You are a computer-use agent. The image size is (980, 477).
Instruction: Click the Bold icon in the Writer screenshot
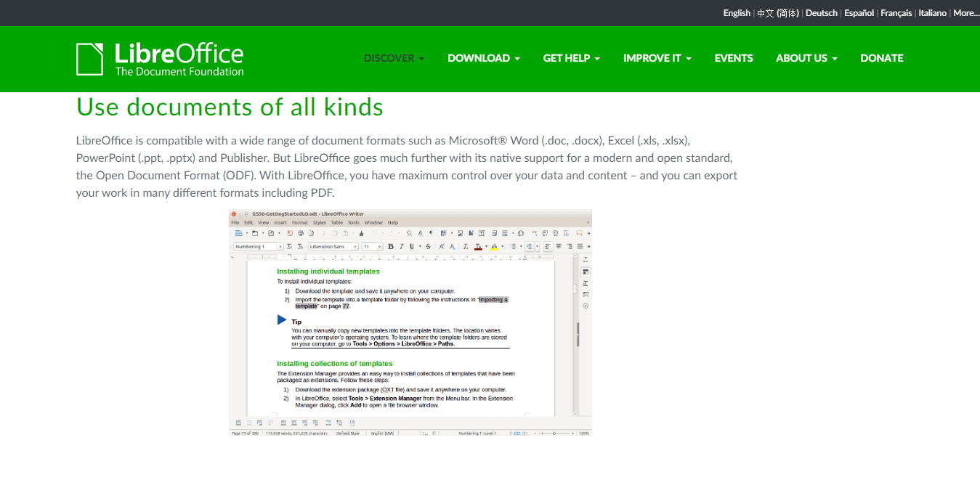point(391,246)
